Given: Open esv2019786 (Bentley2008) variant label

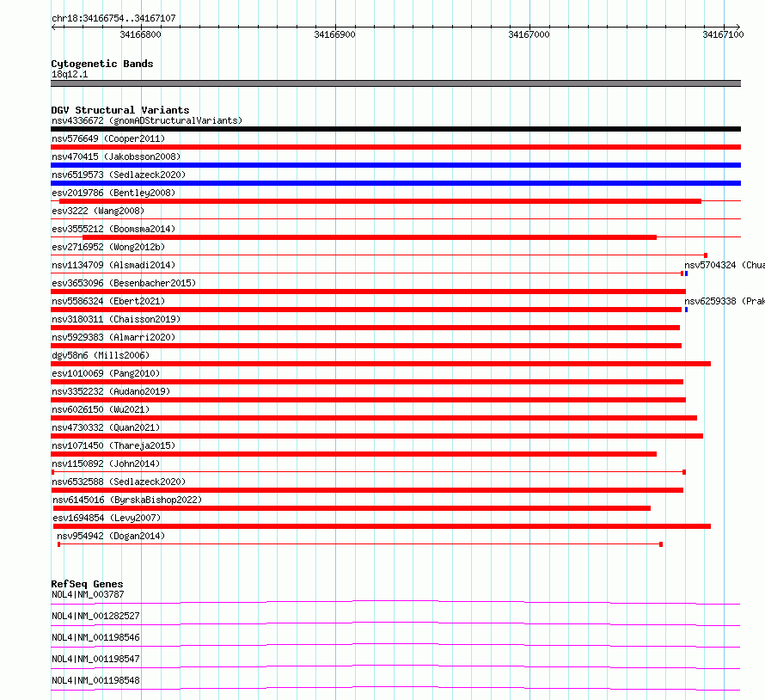Looking at the screenshot, I should point(113,193).
